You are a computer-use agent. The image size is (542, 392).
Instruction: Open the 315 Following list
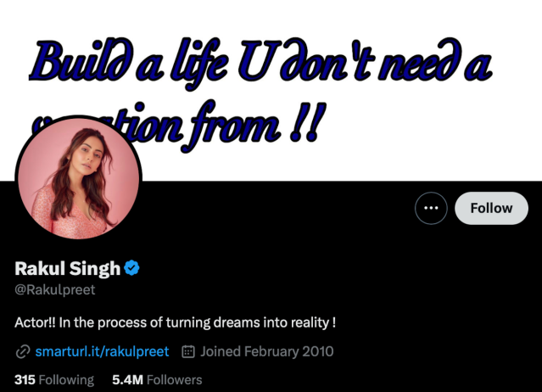[x=54, y=380]
